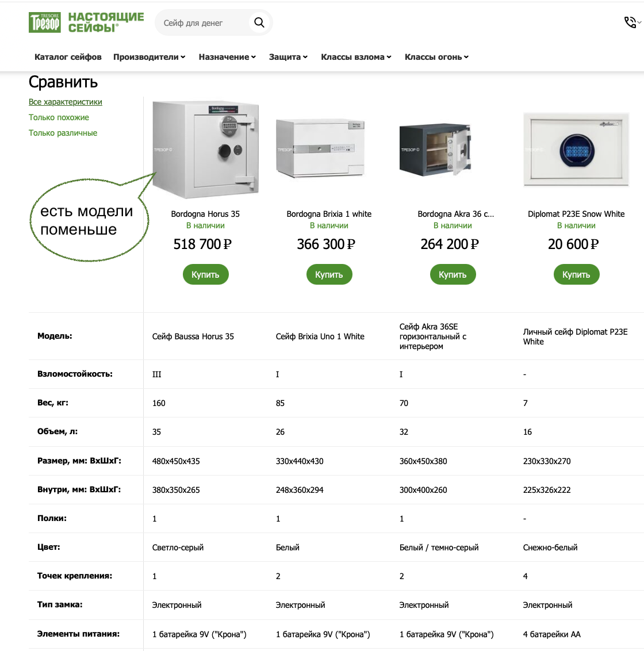The height and width of the screenshot is (651, 644).
Task: Click the 'Сейф Brixia Uno 1 White' cell
Action: [320, 336]
